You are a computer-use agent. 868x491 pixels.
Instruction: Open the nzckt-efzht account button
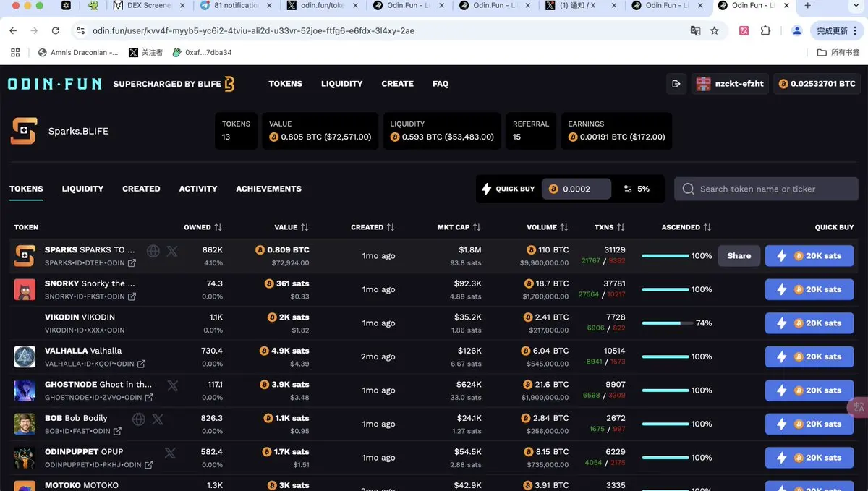[730, 84]
